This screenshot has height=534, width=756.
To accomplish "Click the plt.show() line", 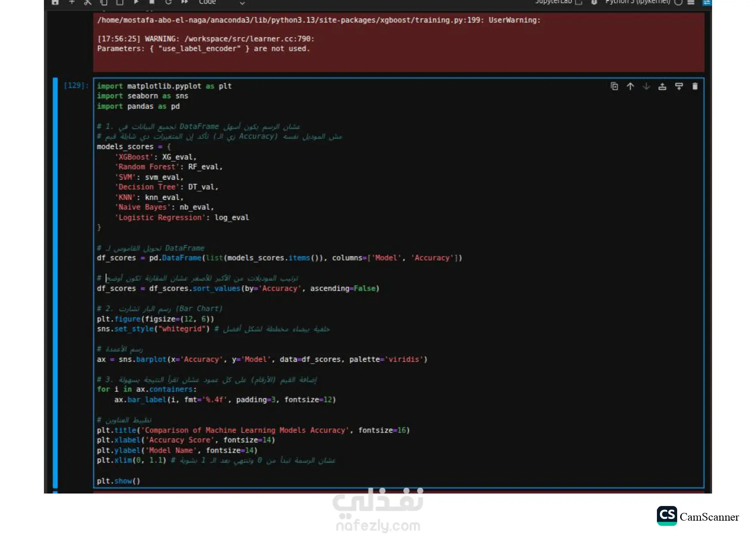I will 118,481.
